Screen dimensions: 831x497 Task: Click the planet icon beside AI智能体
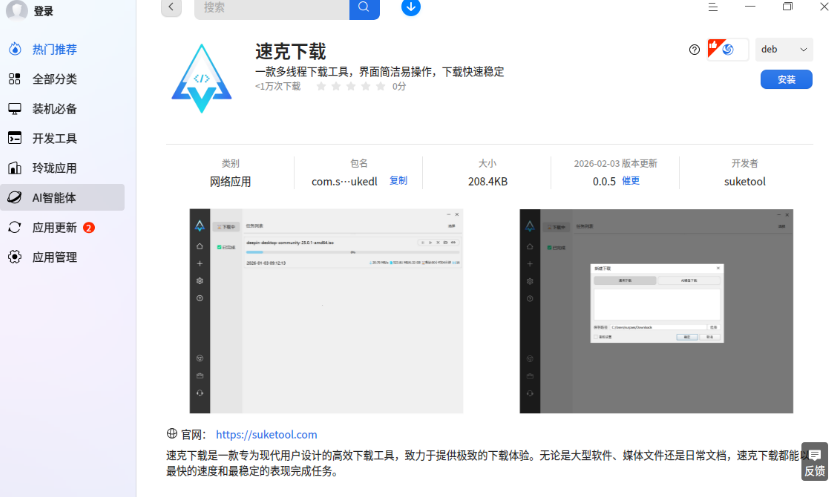[x=15, y=198]
